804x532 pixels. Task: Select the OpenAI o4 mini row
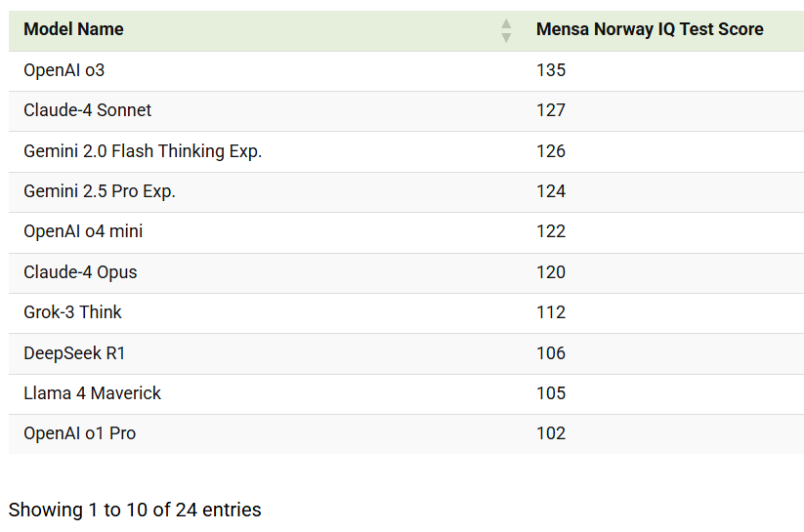406,232
